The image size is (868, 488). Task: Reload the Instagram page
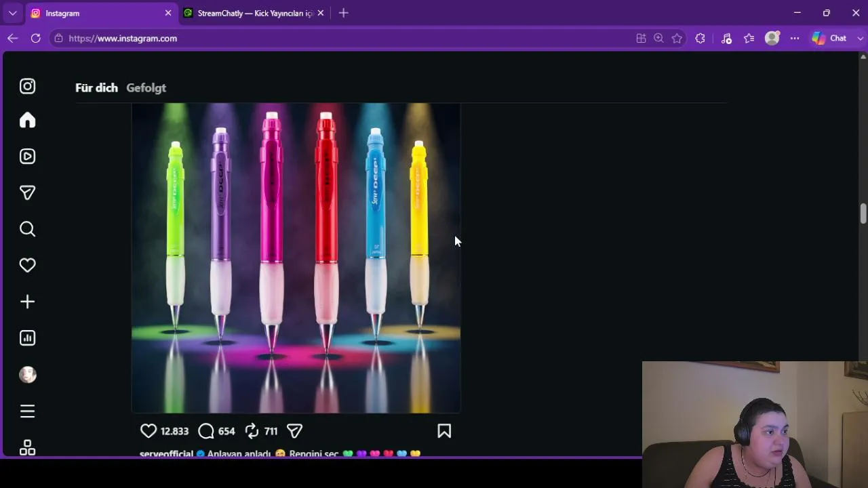pos(36,39)
